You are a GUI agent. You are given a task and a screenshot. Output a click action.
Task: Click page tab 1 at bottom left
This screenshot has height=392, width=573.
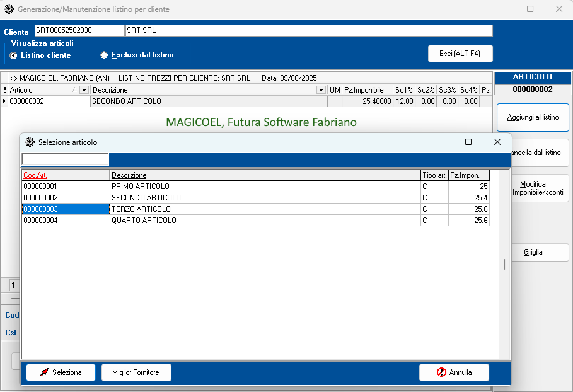[x=13, y=285]
